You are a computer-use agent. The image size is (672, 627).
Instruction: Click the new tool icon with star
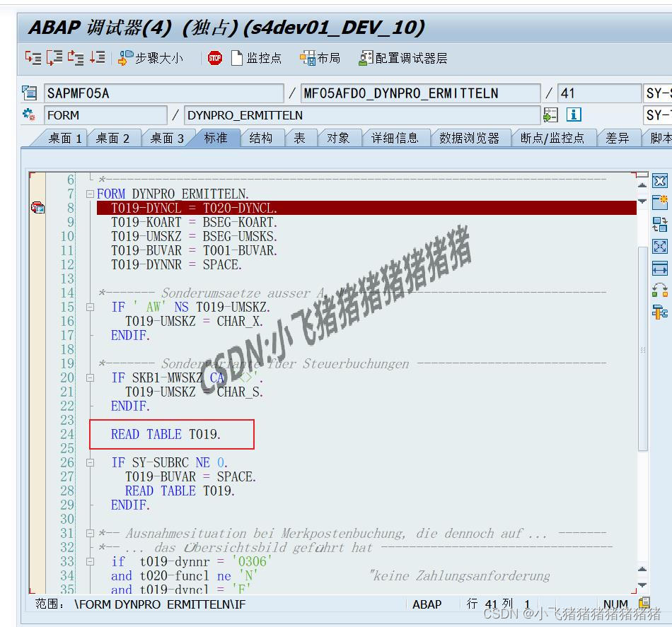tap(660, 202)
